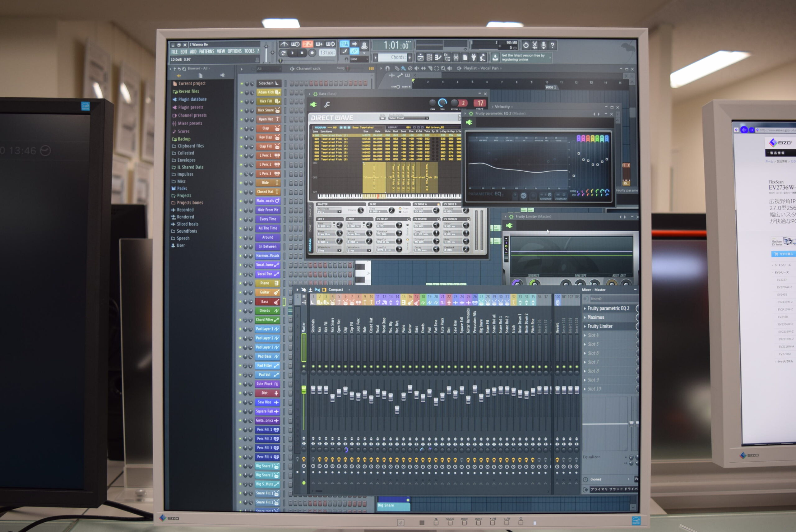The width and height of the screenshot is (796, 532).
Task: Click the Bass mixer track guitar icon
Action: pos(416,302)
